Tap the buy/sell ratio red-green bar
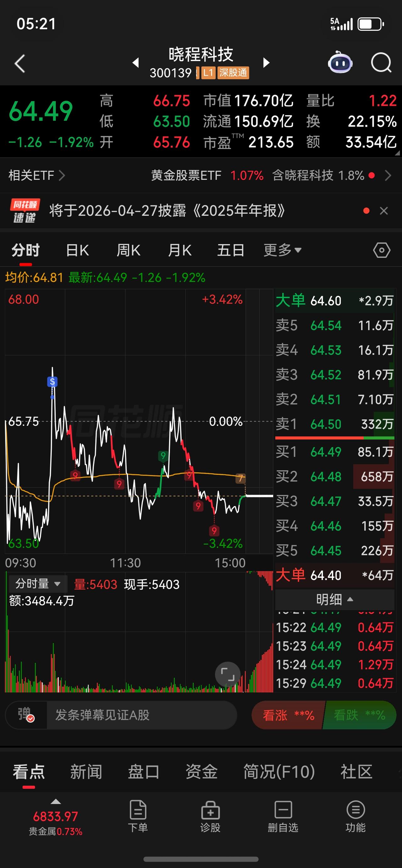 tap(335, 438)
